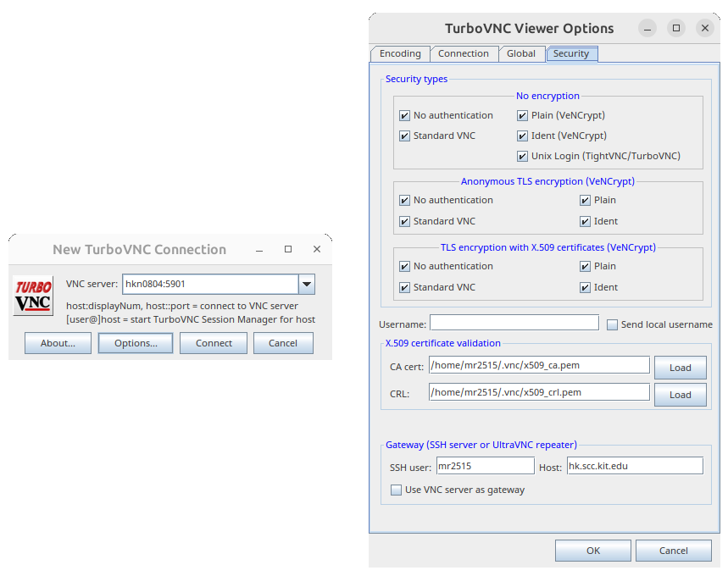Screen dimensions: 728x576
Task: Toggle Plain under X.509 TLS encryption
Action: click(x=585, y=266)
